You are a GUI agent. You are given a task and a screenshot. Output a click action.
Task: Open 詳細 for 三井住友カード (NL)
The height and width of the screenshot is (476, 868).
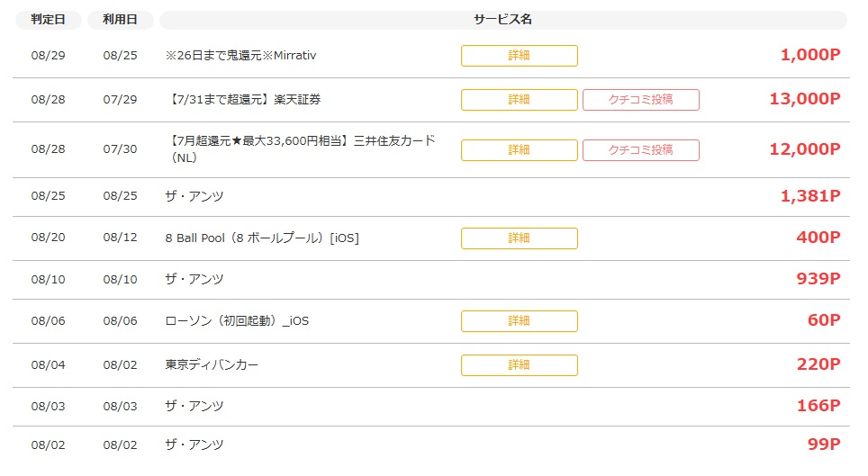[520, 150]
